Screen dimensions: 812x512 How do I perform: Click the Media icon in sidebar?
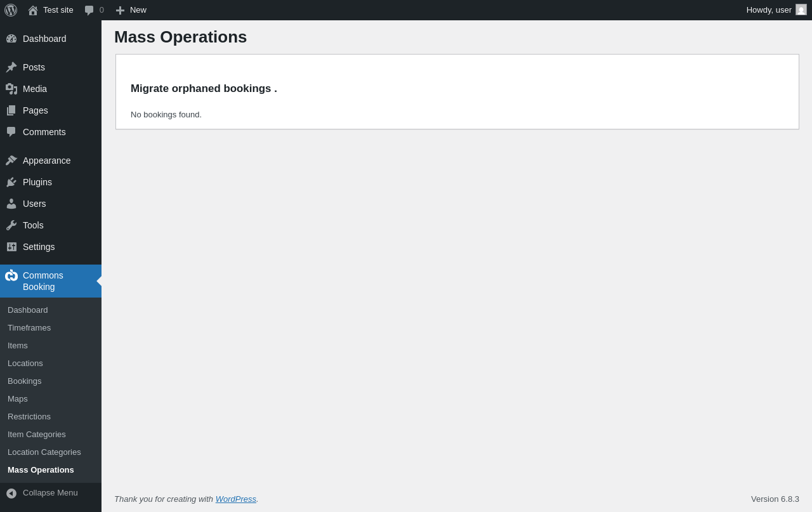[11, 89]
